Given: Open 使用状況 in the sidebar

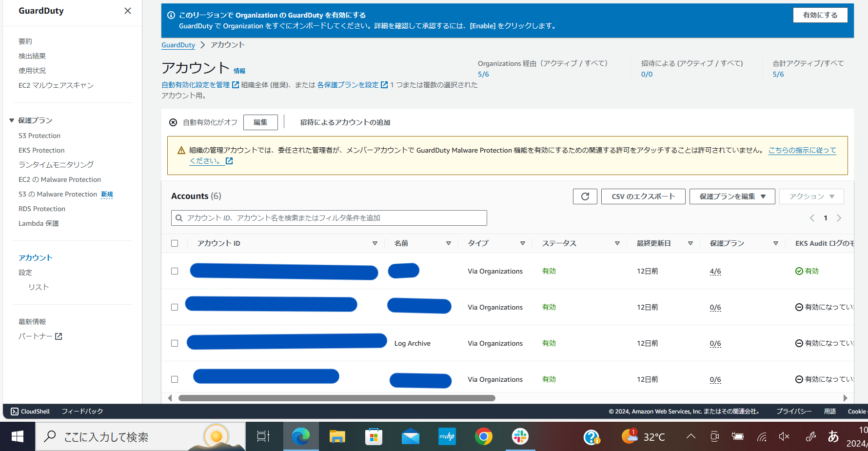Looking at the screenshot, I should pyautogui.click(x=32, y=71).
